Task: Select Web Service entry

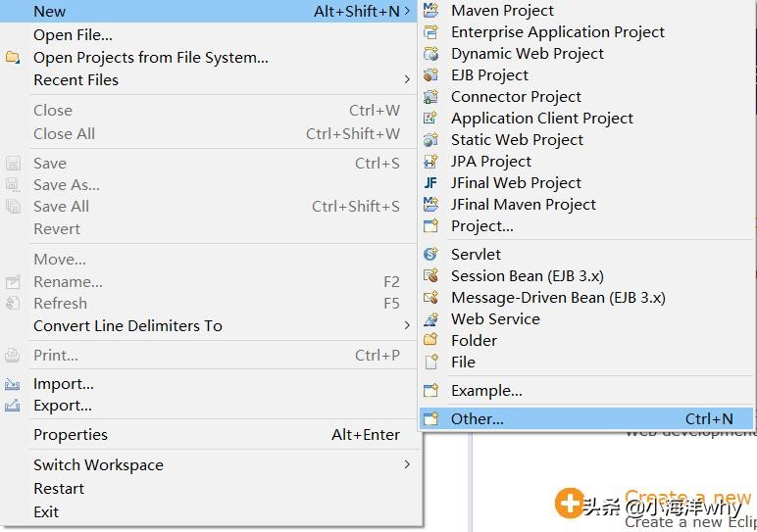Action: [x=586, y=318]
